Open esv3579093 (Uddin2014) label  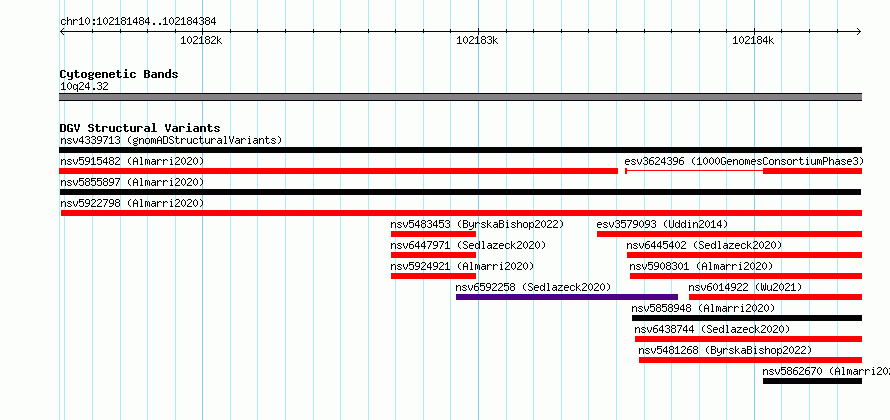[x=662, y=224]
